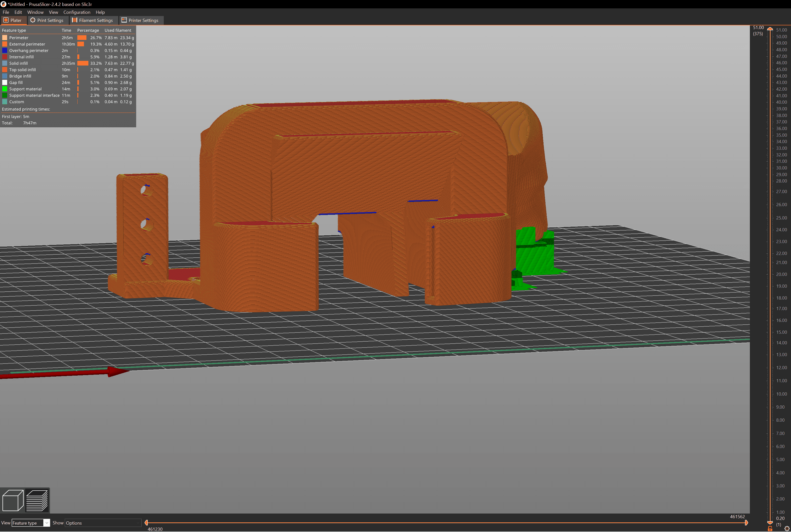Viewport: 791px width, 532px height.
Task: Click the '10.00' mark on the layer ruler
Action: coord(781,394)
